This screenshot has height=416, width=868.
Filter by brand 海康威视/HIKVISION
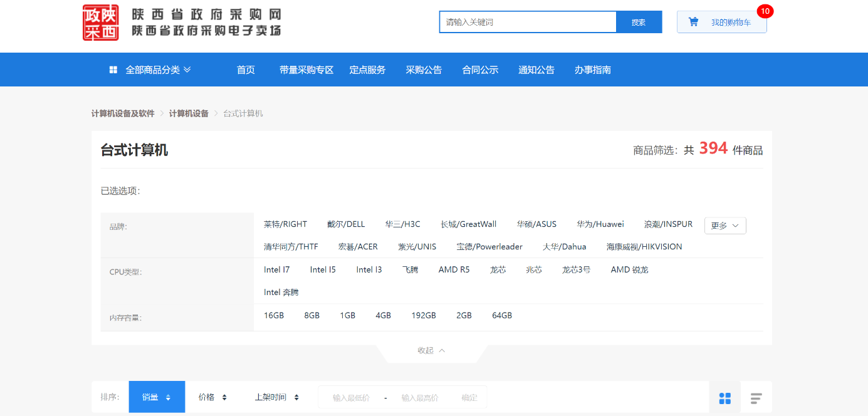[644, 247]
